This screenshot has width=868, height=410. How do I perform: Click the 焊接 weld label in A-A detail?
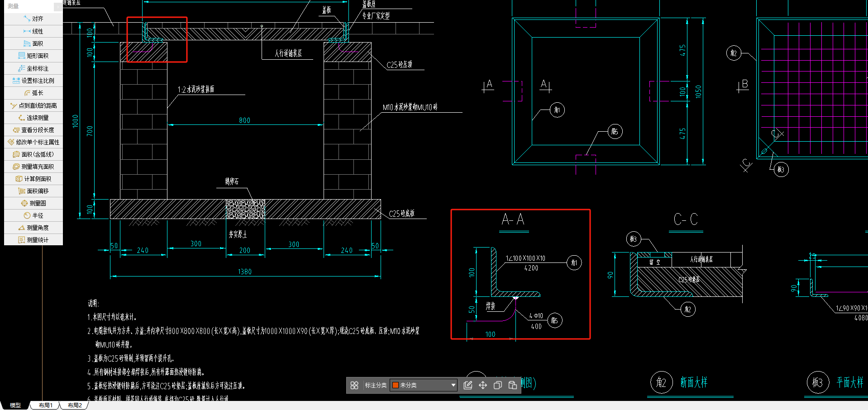coord(491,306)
